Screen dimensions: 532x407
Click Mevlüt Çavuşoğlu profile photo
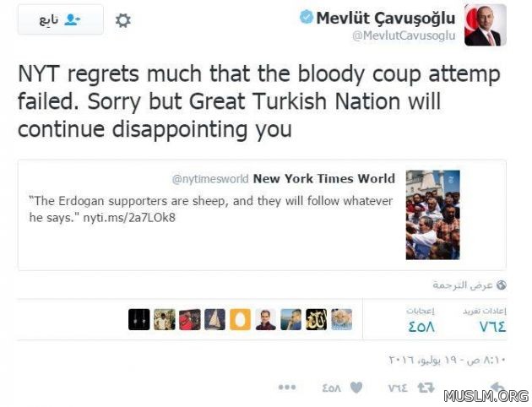click(x=486, y=25)
